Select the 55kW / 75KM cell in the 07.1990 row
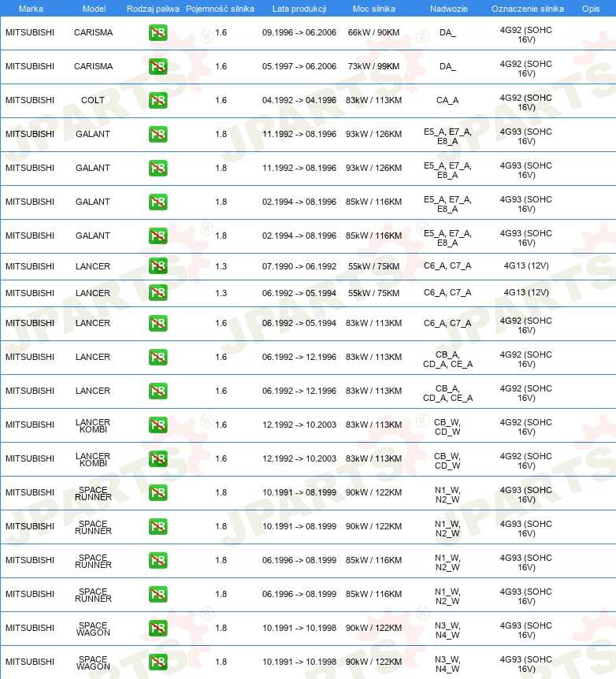 [x=374, y=266]
